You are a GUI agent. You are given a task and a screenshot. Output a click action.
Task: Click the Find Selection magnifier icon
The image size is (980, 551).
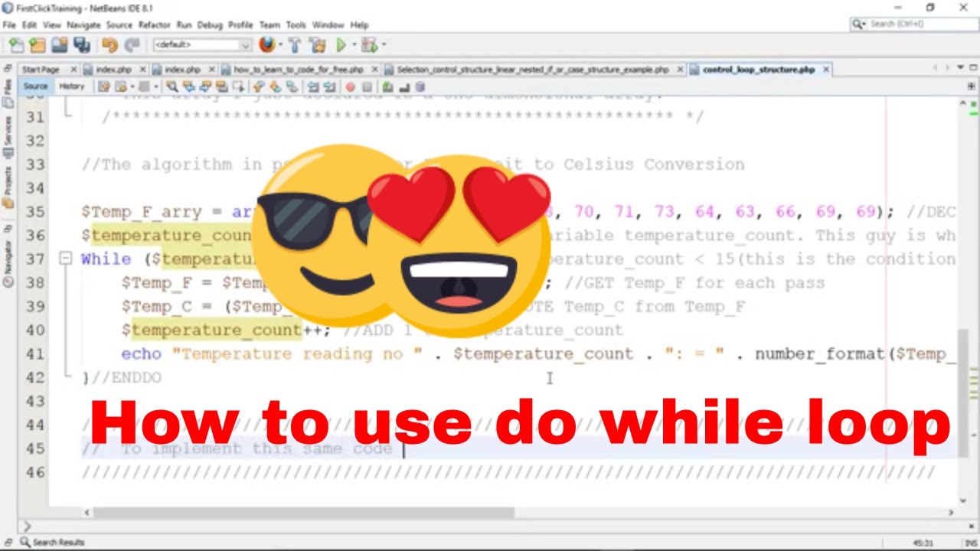pyautogui.click(x=171, y=86)
